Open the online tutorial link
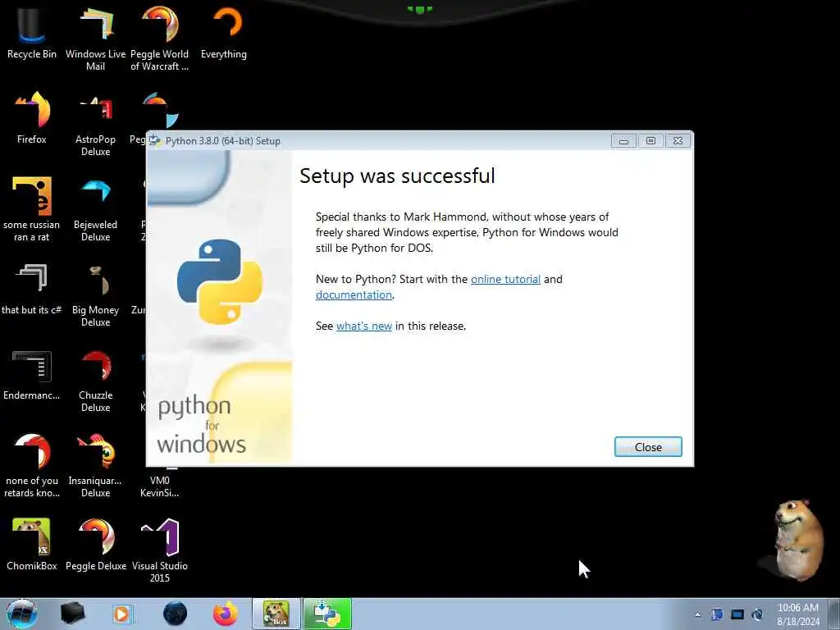Image resolution: width=840 pixels, height=630 pixels. (505, 279)
